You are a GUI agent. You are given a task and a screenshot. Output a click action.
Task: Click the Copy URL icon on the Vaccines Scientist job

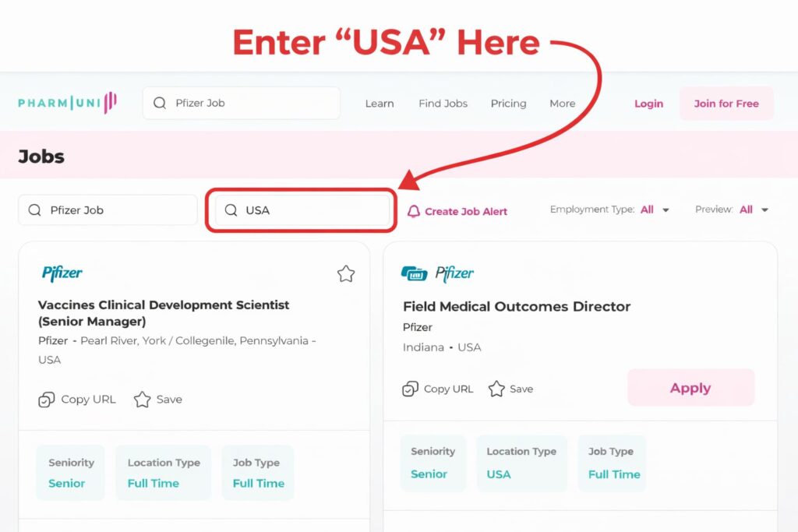(x=46, y=400)
